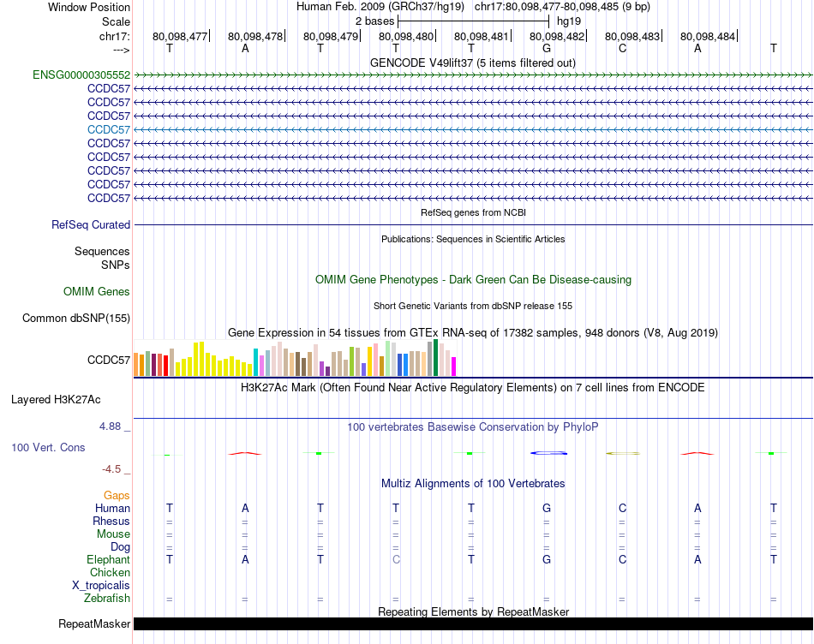This screenshot has width=814, height=644.
Task: Click the Rhesus alignment row label
Action: click(111, 521)
